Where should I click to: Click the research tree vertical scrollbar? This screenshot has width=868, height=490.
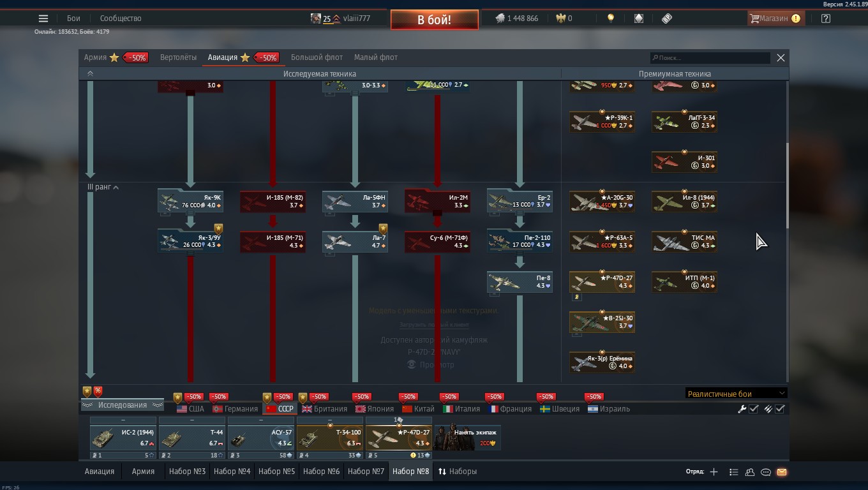(x=788, y=185)
